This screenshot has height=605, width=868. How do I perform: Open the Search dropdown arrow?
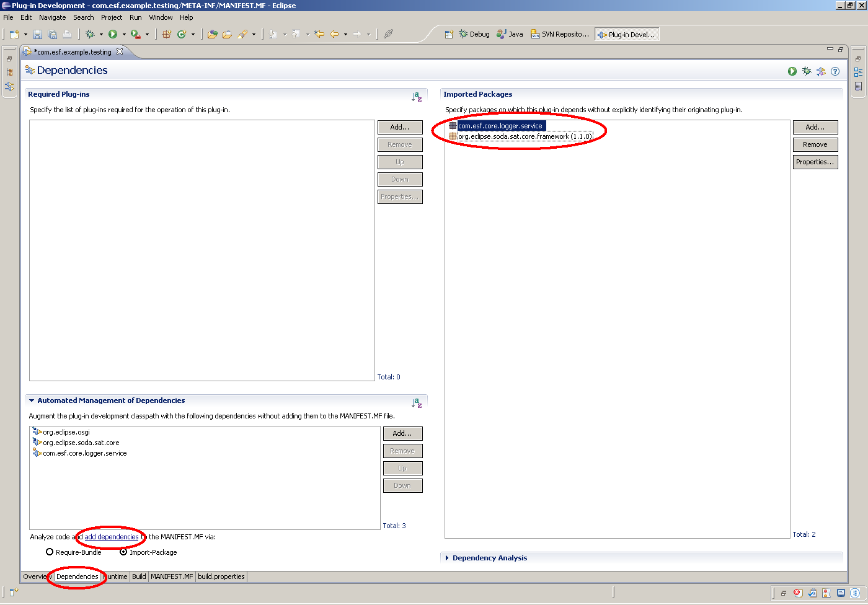(x=254, y=34)
